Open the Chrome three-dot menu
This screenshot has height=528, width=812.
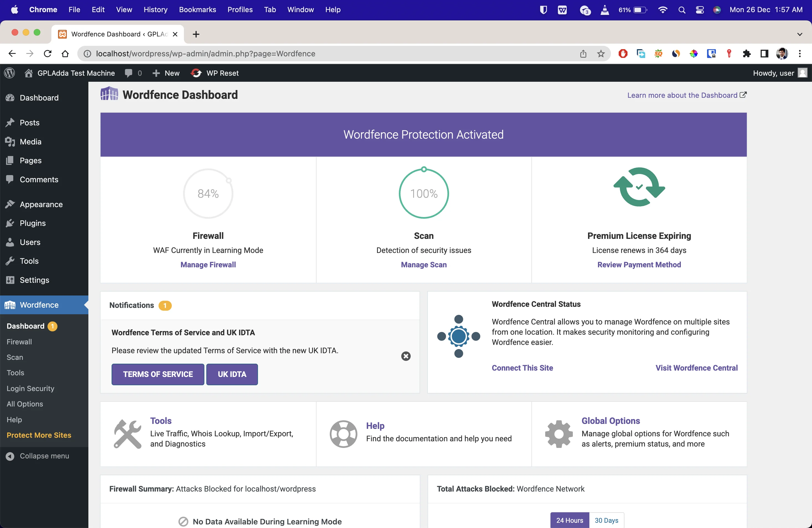(x=800, y=54)
